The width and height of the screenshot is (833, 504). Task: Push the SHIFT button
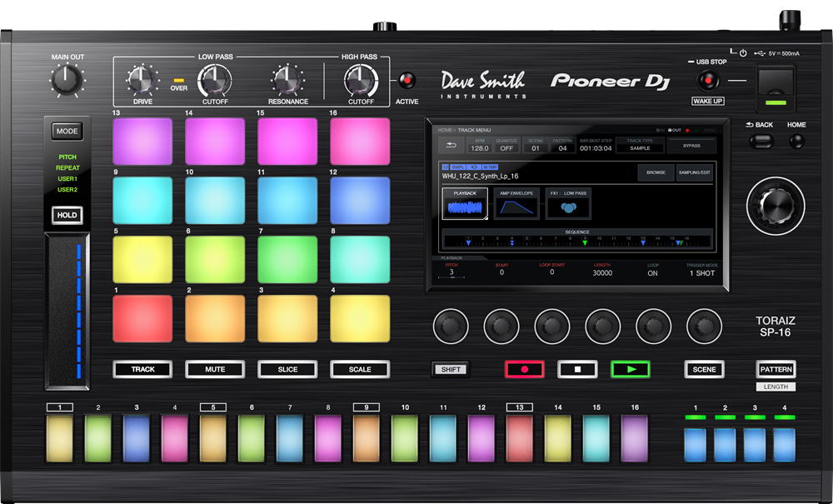[x=451, y=370]
